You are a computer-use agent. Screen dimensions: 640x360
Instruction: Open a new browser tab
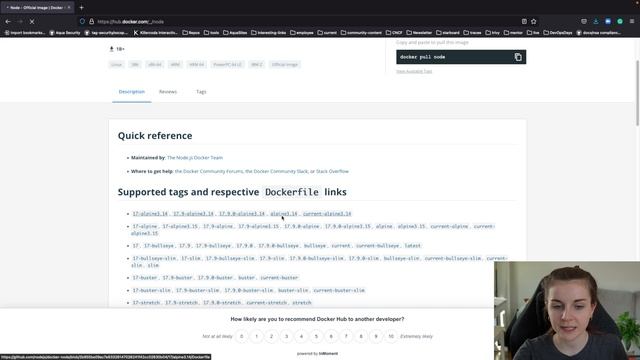tap(81, 7)
